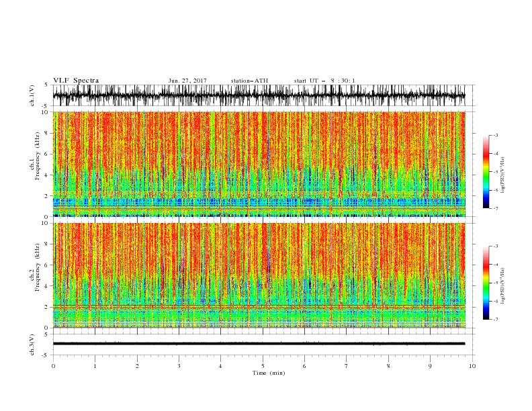This screenshot has width=532, height=411.
Task: Click time axis tick label "10" at the bottom
Action: (x=472, y=366)
